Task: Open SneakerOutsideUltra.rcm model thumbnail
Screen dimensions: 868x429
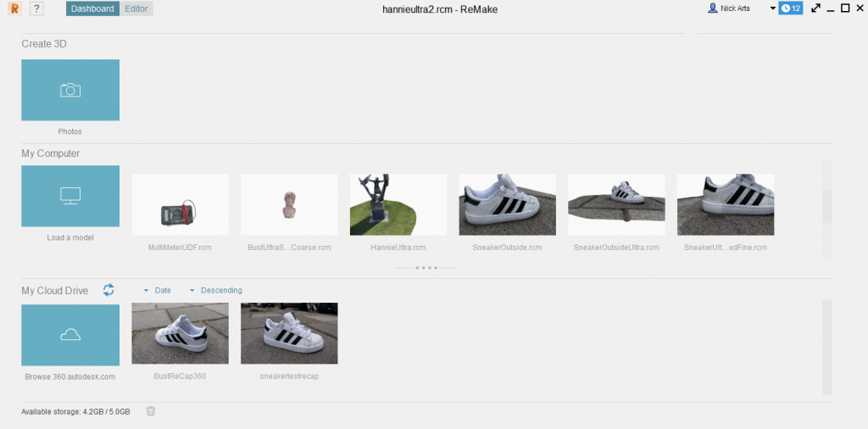Action: pyautogui.click(x=616, y=205)
